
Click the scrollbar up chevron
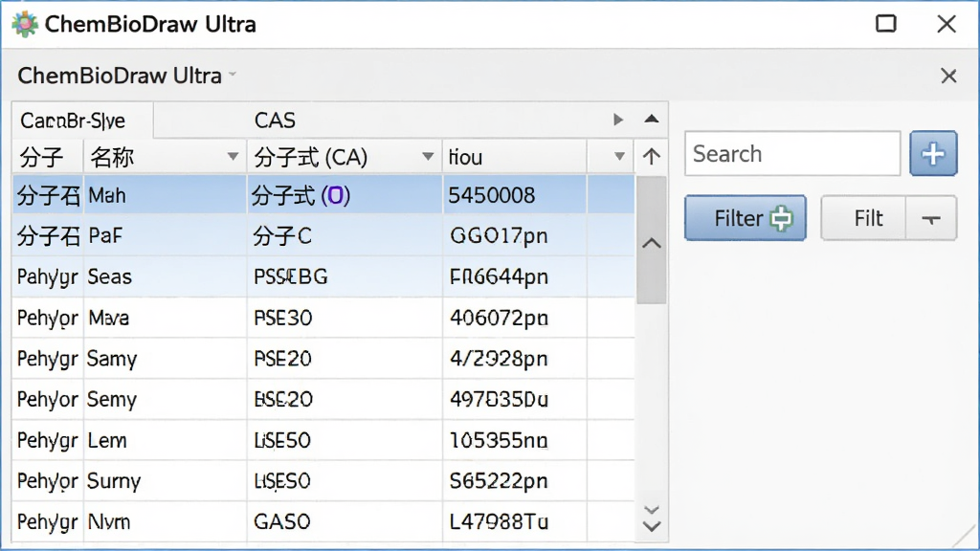point(651,243)
